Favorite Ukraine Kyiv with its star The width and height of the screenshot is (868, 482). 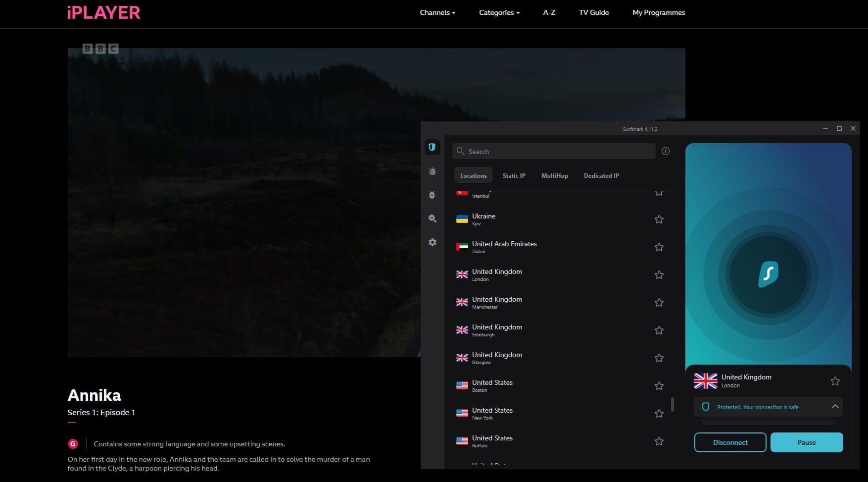[x=659, y=219]
